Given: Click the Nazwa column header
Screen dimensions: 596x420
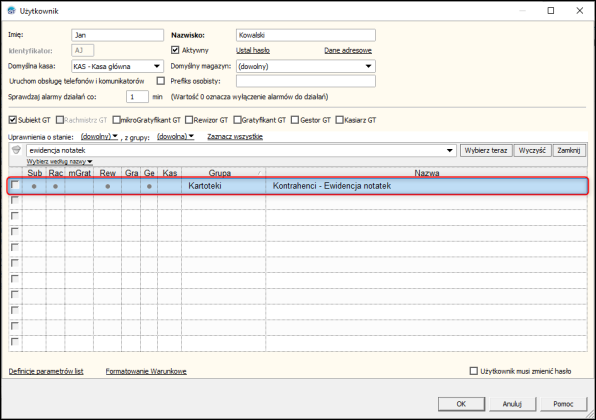Looking at the screenshot, I should (426, 173).
